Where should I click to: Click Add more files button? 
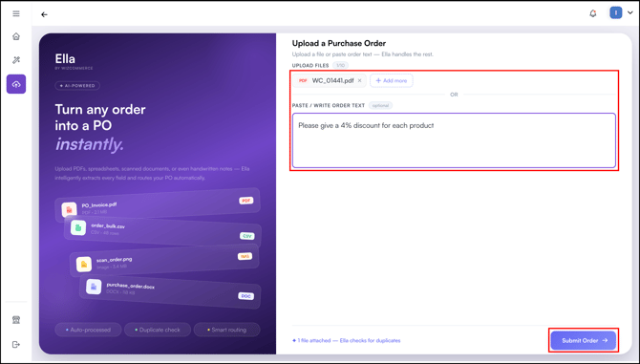(392, 81)
